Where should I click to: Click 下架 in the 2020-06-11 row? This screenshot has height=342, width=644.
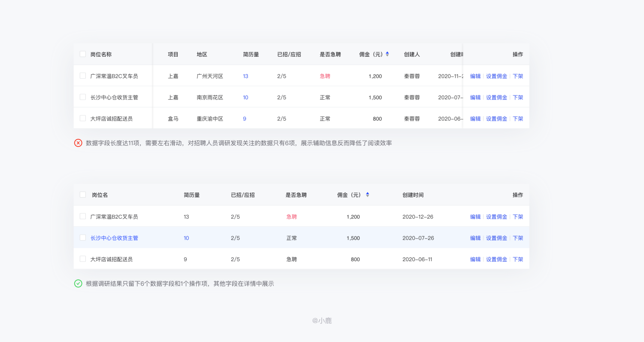(518, 259)
